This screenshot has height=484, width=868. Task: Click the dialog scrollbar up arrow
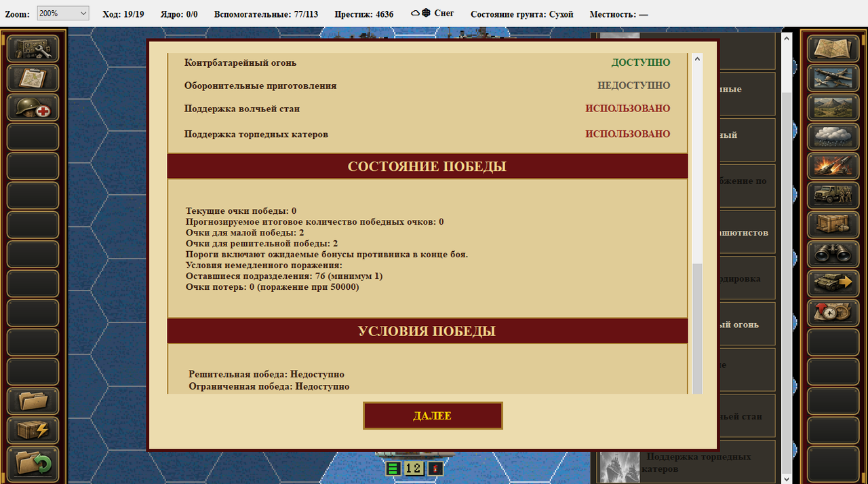click(x=697, y=59)
